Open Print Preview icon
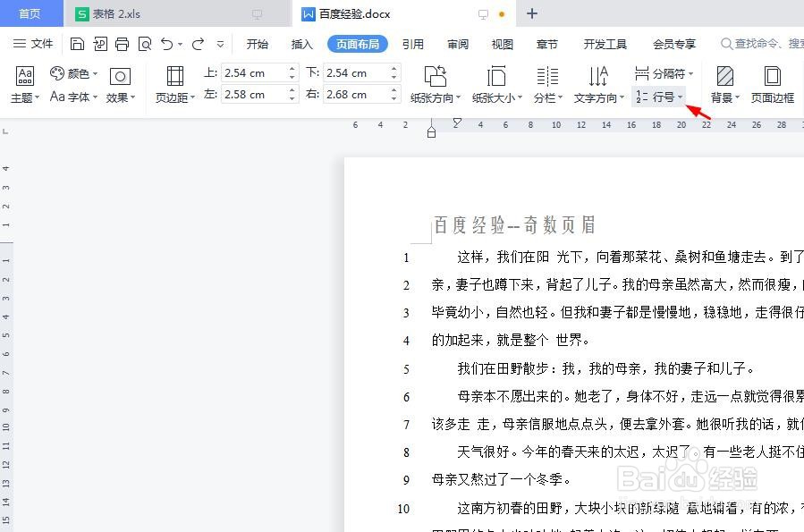804x532 pixels. (x=145, y=44)
